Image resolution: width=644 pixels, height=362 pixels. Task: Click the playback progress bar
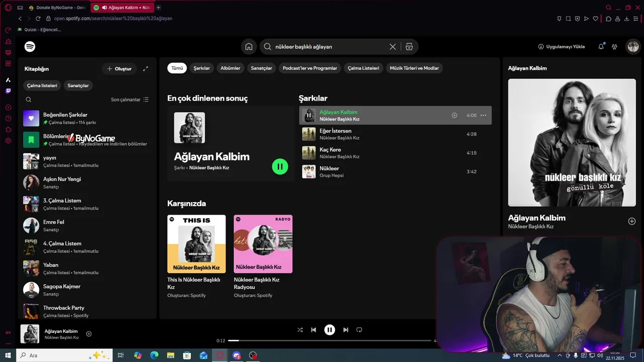click(x=330, y=341)
